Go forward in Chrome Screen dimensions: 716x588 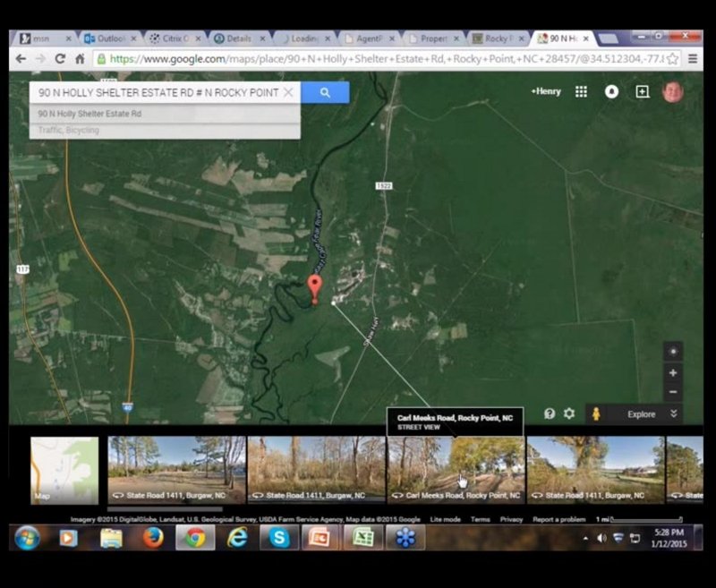(x=40, y=59)
